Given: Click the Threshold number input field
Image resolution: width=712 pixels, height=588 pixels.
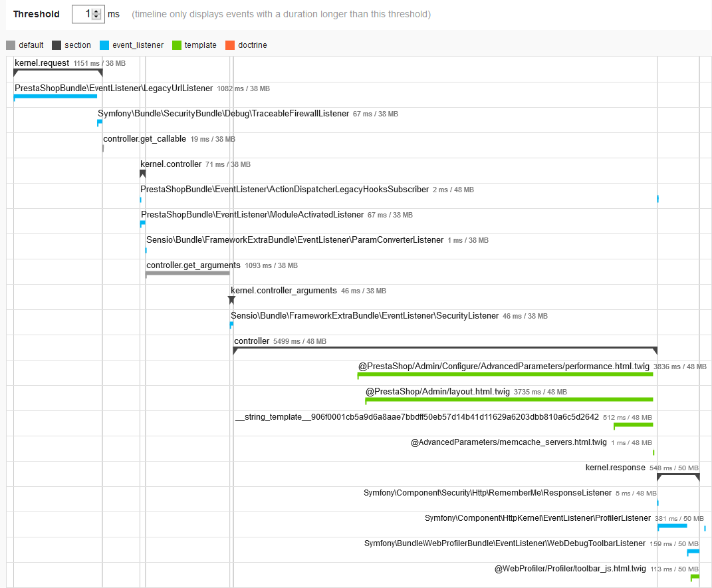Looking at the screenshot, I should 88,14.
